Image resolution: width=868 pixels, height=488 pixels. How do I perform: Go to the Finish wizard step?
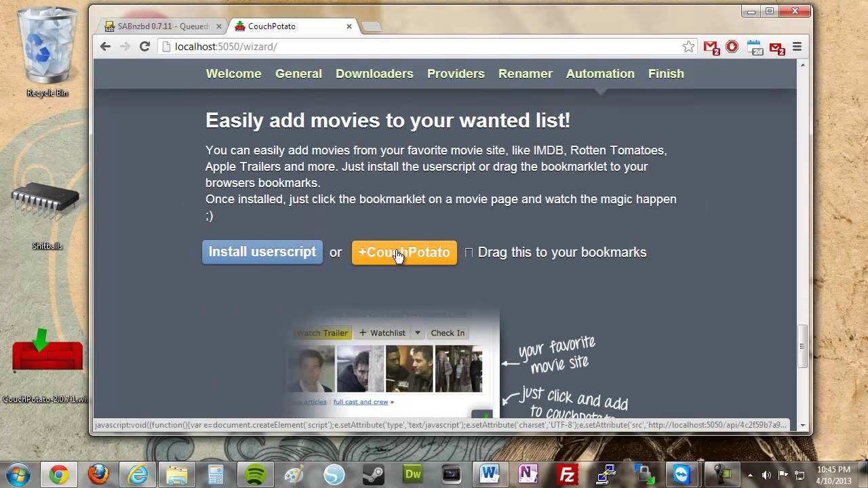[x=666, y=74]
